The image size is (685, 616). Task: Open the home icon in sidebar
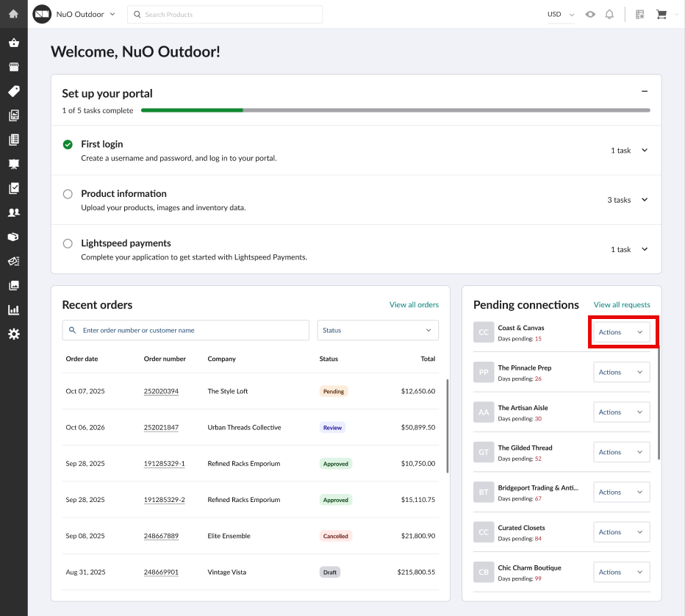13,14
